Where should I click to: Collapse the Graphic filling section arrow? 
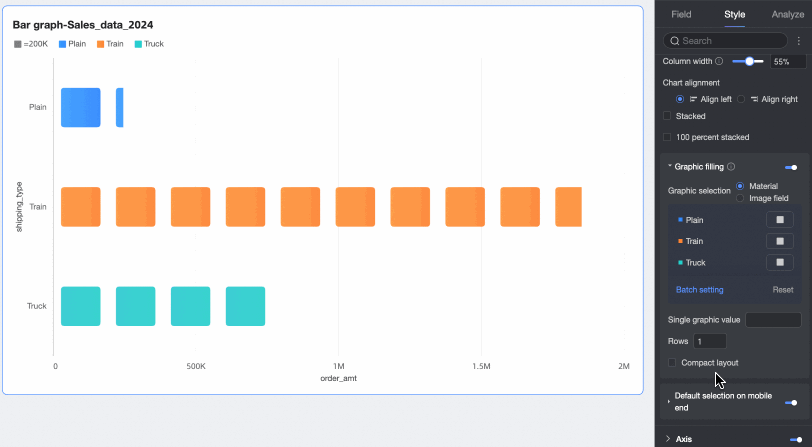pyautogui.click(x=670, y=166)
